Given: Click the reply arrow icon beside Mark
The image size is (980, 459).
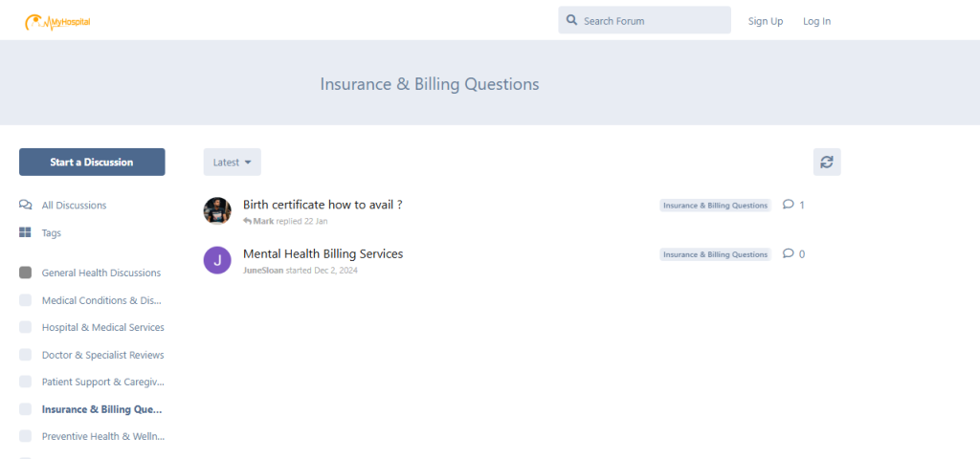Looking at the screenshot, I should (248, 221).
